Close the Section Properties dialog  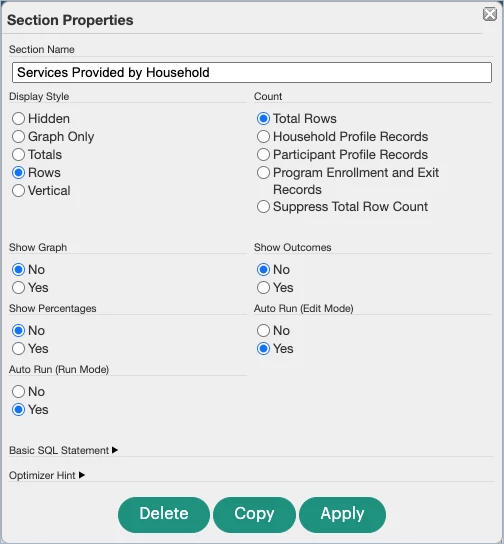point(490,14)
